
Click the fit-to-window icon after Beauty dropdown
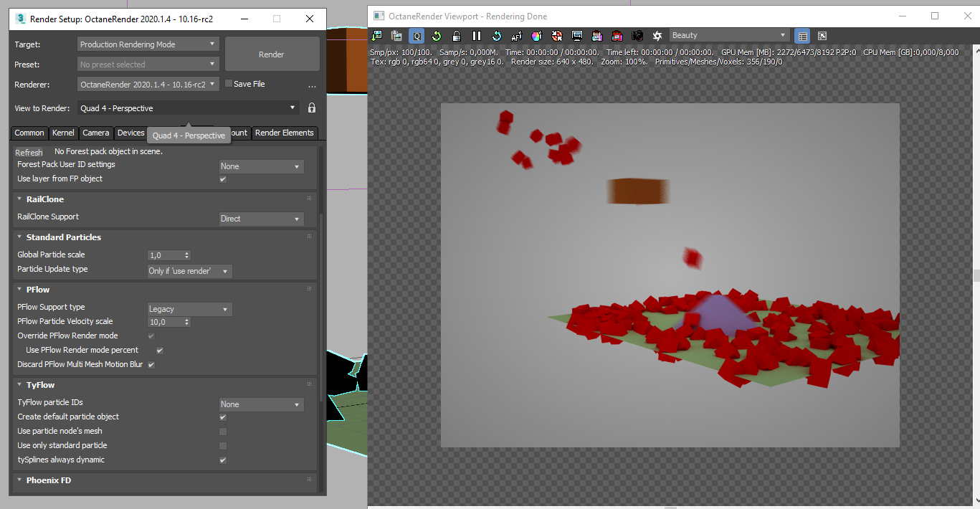click(822, 35)
